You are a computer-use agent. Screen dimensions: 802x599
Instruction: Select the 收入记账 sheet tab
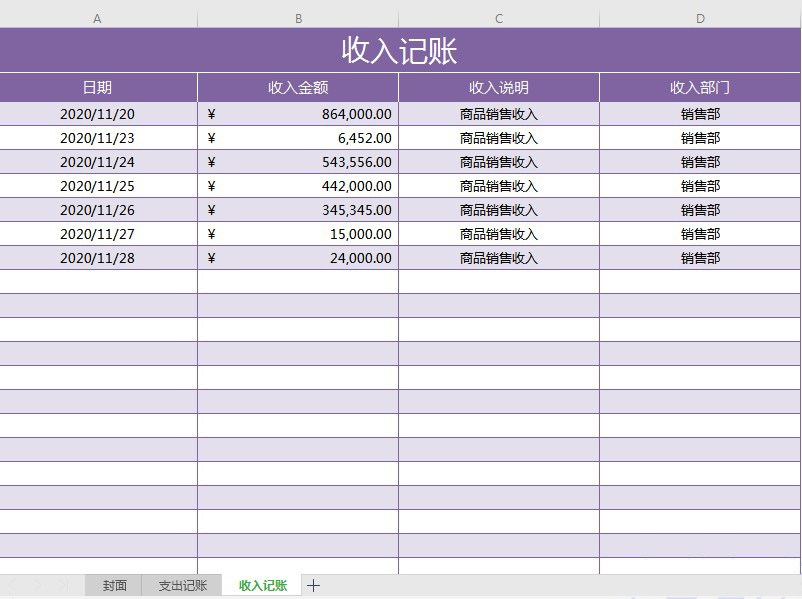tap(262, 585)
